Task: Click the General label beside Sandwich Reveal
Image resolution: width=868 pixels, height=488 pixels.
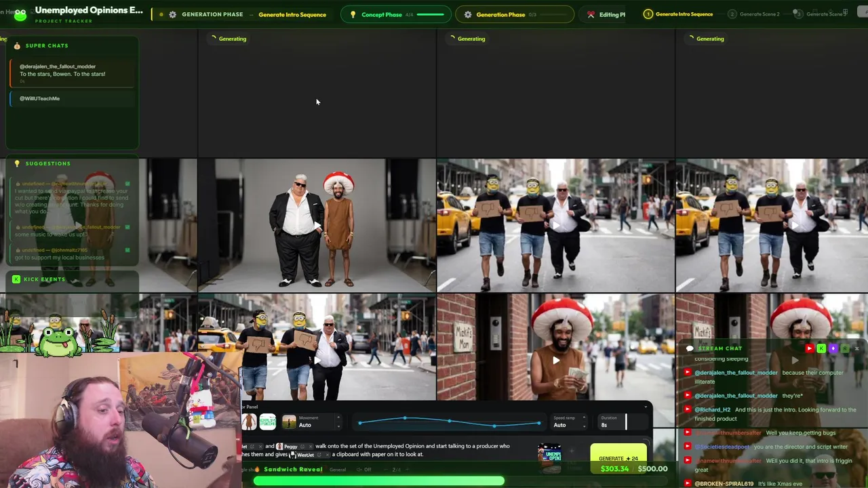Action: (x=338, y=470)
